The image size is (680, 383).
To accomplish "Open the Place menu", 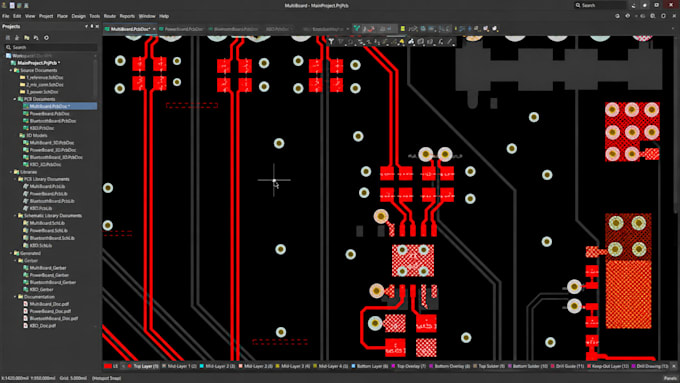I will click(62, 16).
